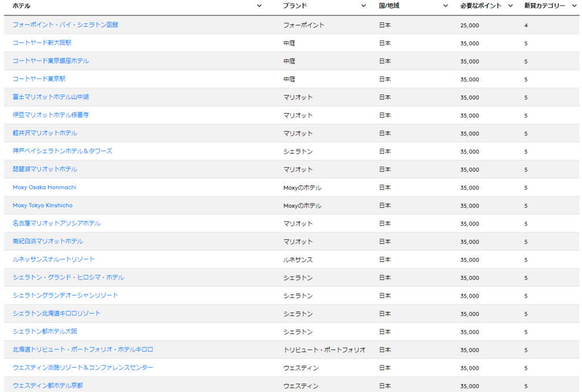Open the 富士マリオットホテル山中湖 link
The image size is (582, 392).
[x=49, y=97]
